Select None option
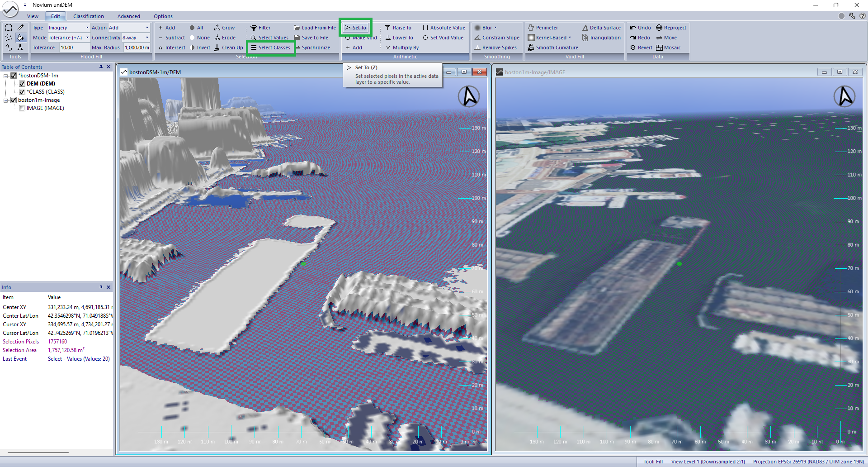This screenshot has height=467, width=868. pos(199,38)
